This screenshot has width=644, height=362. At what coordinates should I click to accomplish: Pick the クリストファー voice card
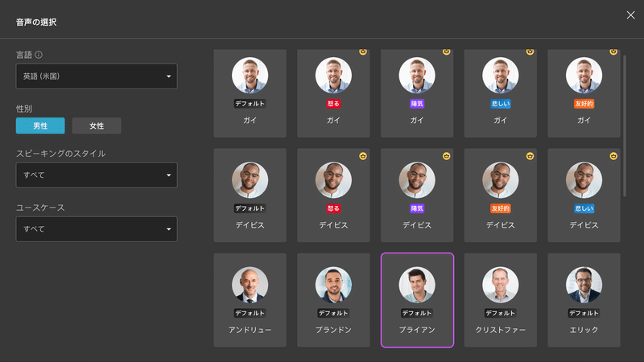pyautogui.click(x=500, y=299)
